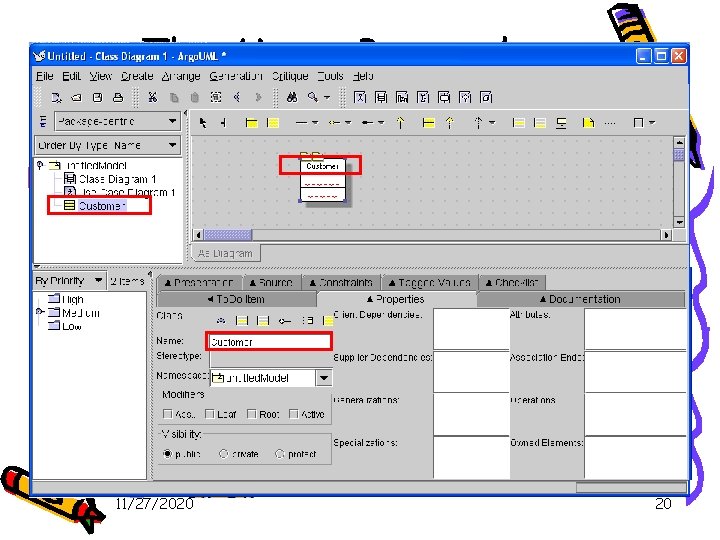Switch to the Constraints tab
The height and width of the screenshot is (540, 720).
(x=341, y=282)
